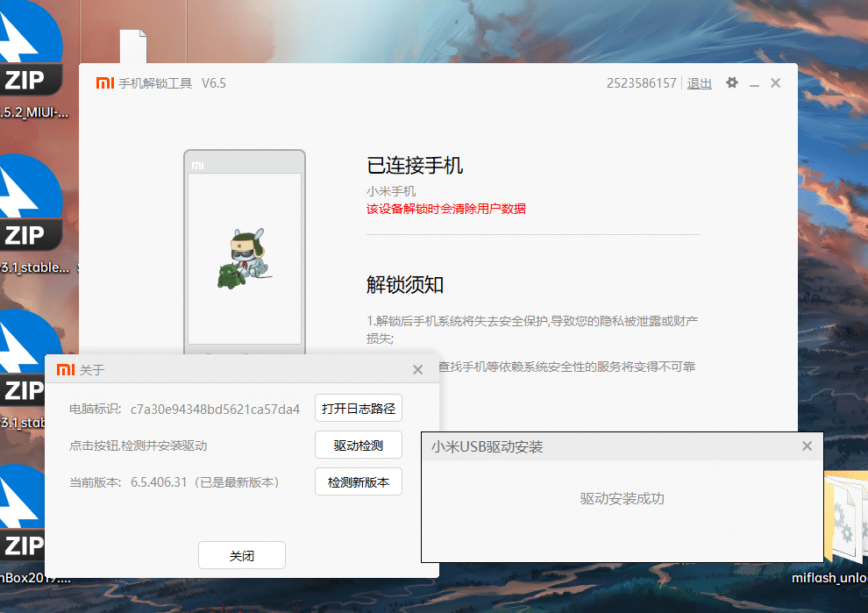Dismiss the 小米USB驱动安装 dialog with its X
The image size is (868, 613).
[807, 445]
